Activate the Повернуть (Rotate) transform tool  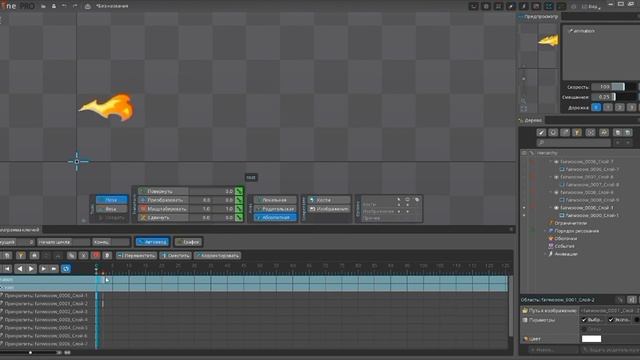(x=163, y=191)
